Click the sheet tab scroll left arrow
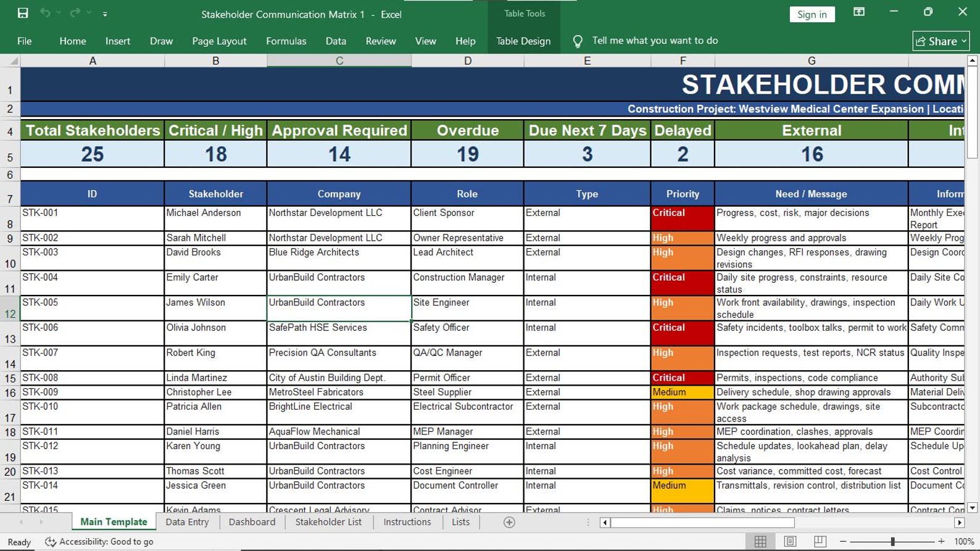The width and height of the screenshot is (980, 551). click(x=22, y=523)
